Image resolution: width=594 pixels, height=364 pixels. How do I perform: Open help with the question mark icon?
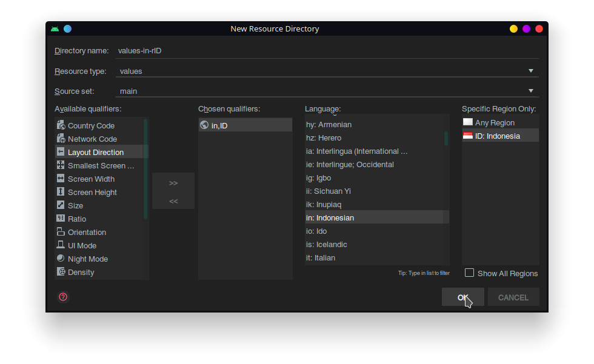[x=63, y=297]
